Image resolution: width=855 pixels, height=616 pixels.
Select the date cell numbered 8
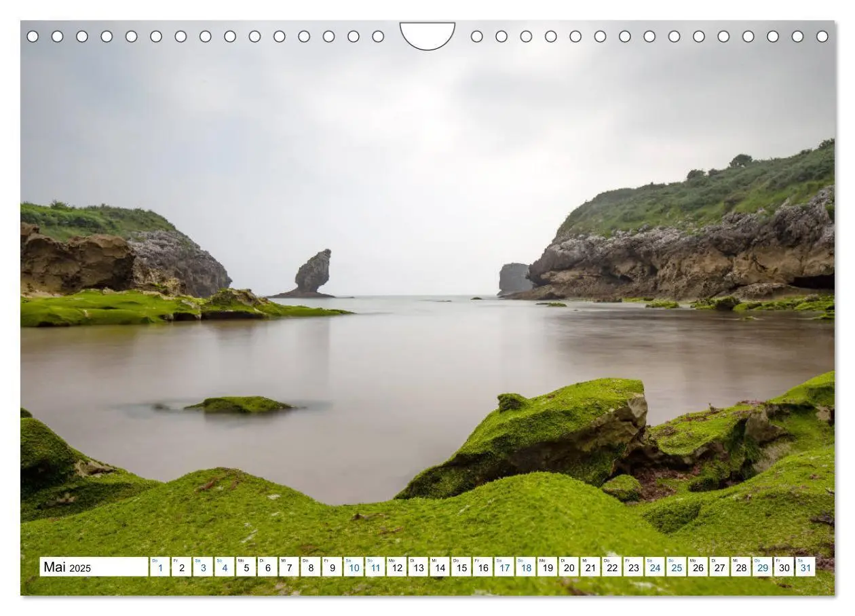(x=311, y=567)
